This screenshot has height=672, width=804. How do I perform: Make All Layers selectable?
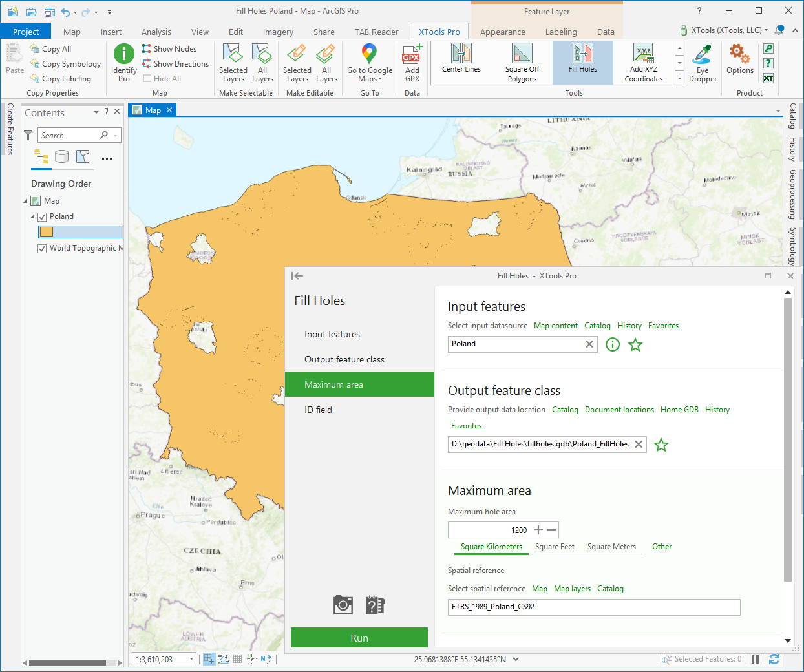click(262, 63)
